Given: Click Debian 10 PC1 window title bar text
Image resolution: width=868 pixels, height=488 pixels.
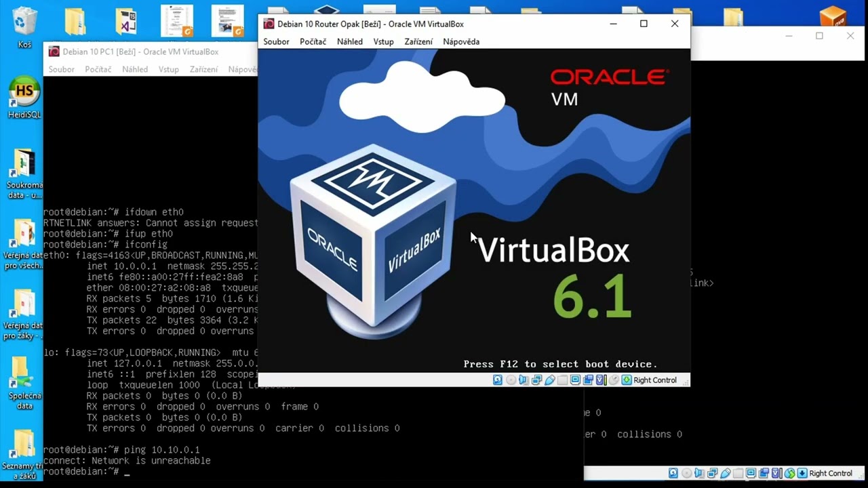Looking at the screenshot, I should point(141,52).
